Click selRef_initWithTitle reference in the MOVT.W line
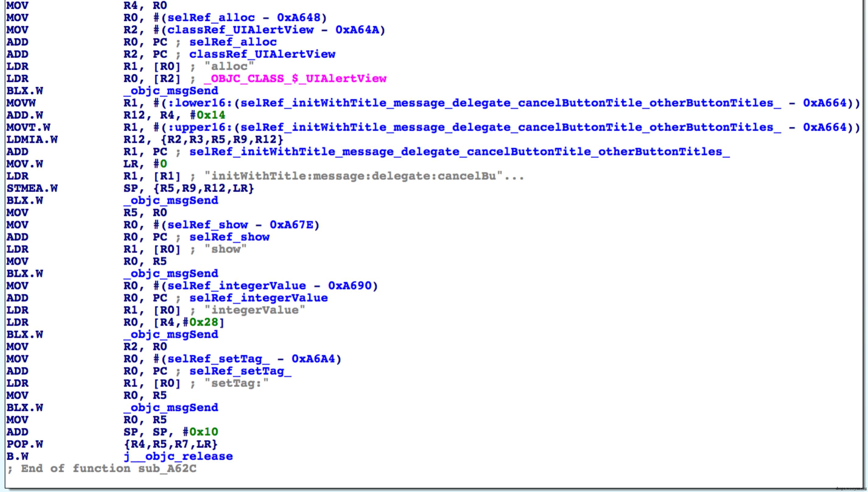The width and height of the screenshot is (868, 492). 511,127
